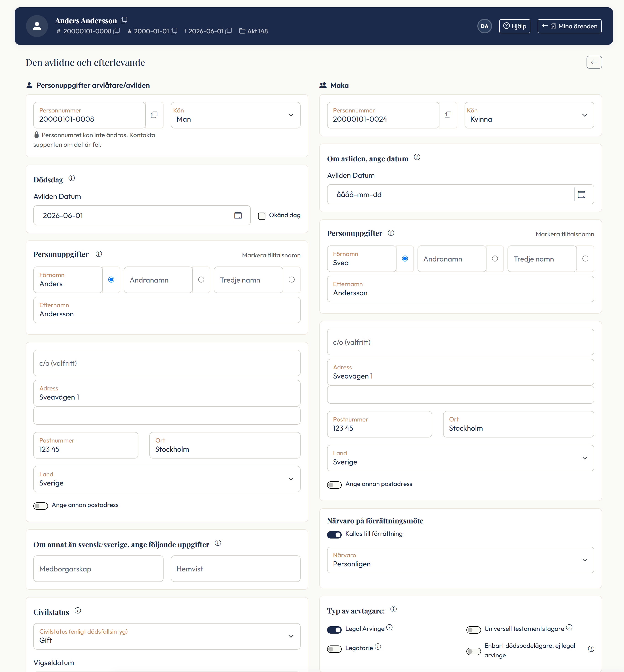The height and width of the screenshot is (672, 624).
Task: Click the Akt 148 folder icon
Action: click(x=242, y=31)
